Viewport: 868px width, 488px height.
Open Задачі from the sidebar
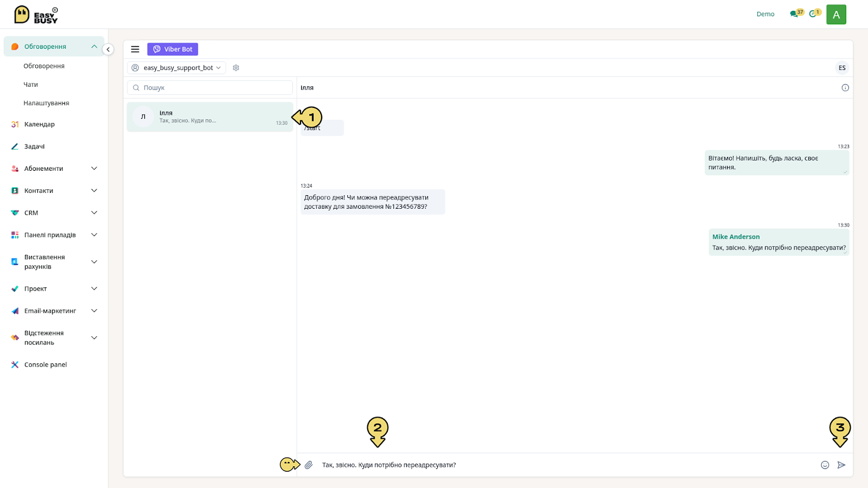click(x=34, y=146)
